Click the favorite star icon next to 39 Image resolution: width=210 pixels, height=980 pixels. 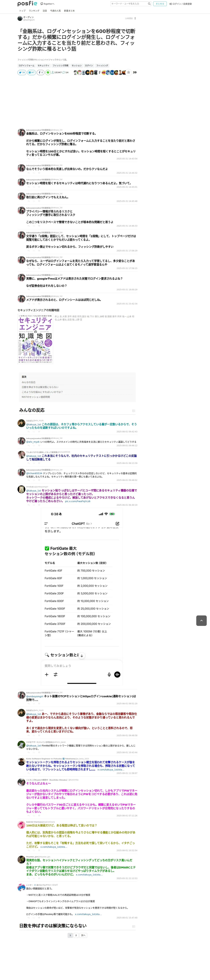128,72
